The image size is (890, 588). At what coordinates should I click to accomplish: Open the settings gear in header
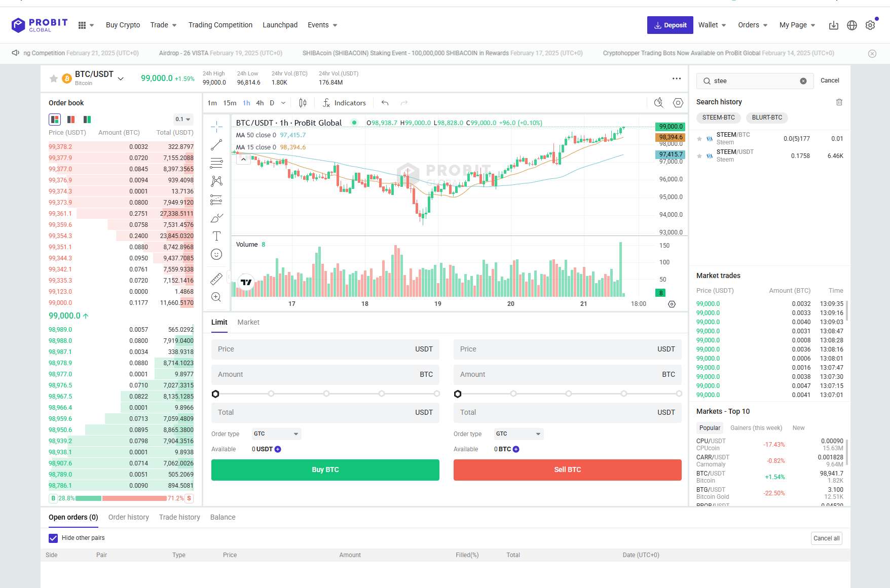pyautogui.click(x=870, y=25)
